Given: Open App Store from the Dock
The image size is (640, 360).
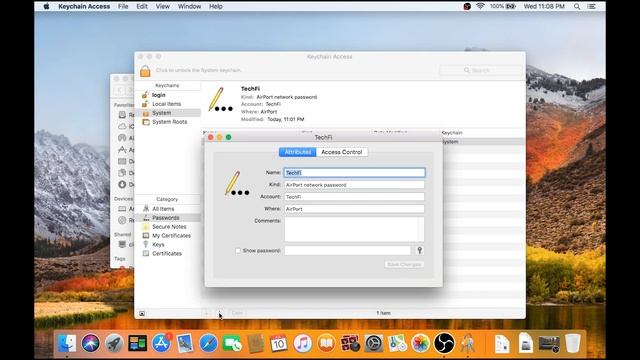Looking at the screenshot, I should point(161,343).
